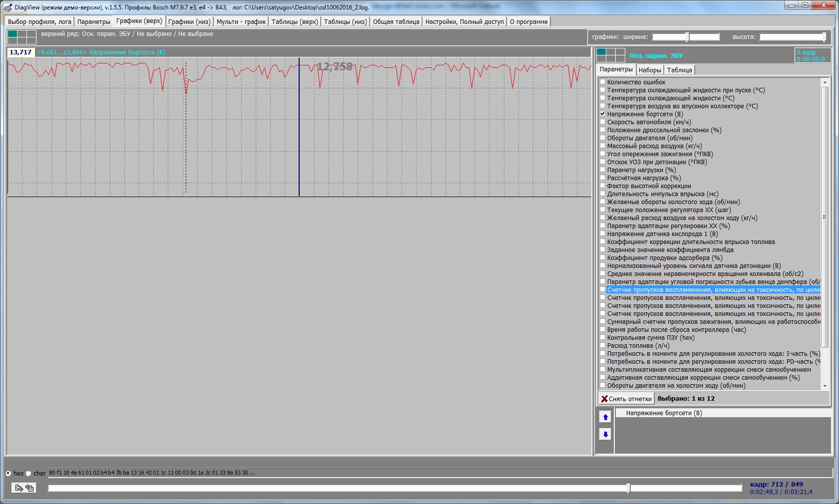Check Отскок УОЗ при детонации (°ПКВ)
Image resolution: width=839 pixels, height=504 pixels.
click(x=603, y=162)
